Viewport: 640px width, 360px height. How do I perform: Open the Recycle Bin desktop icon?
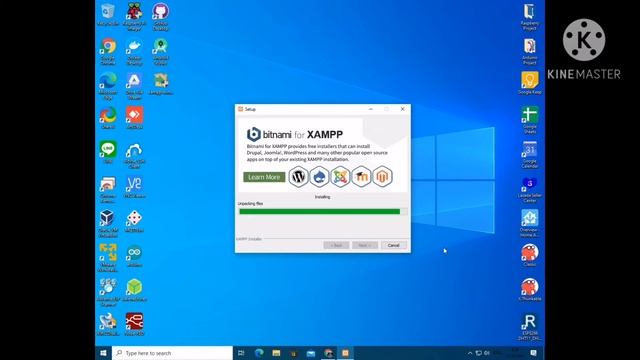pyautogui.click(x=108, y=11)
